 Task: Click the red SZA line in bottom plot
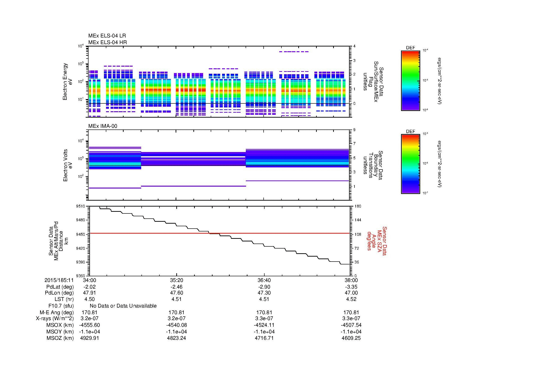pyautogui.click(x=219, y=233)
